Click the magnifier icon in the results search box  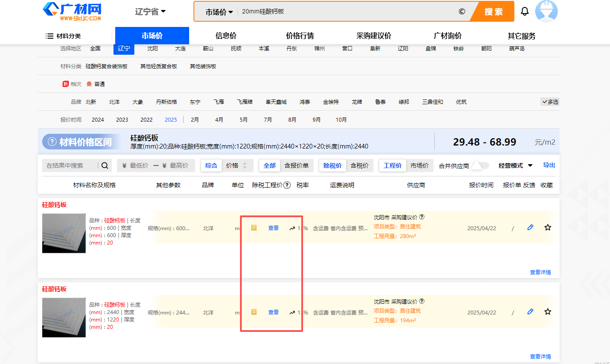tap(104, 165)
